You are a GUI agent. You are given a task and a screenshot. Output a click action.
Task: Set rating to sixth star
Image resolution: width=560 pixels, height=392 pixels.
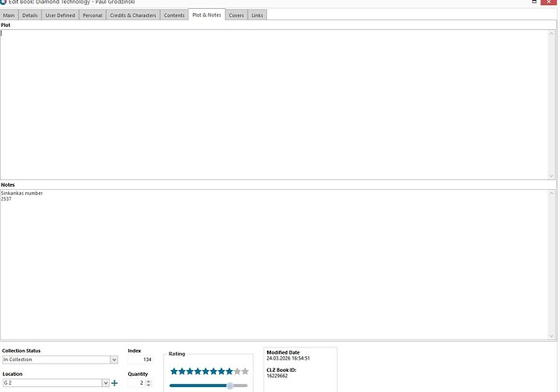tap(213, 371)
